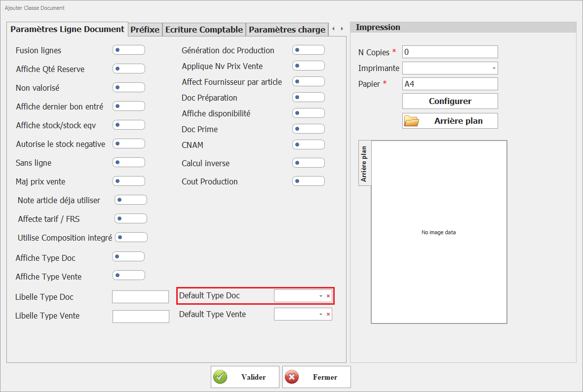Toggle Fusion lignes switch

click(129, 50)
